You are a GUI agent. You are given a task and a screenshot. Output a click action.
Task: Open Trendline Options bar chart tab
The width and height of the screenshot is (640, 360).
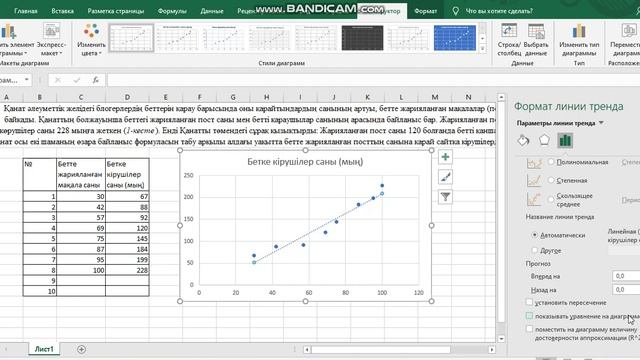click(x=565, y=140)
